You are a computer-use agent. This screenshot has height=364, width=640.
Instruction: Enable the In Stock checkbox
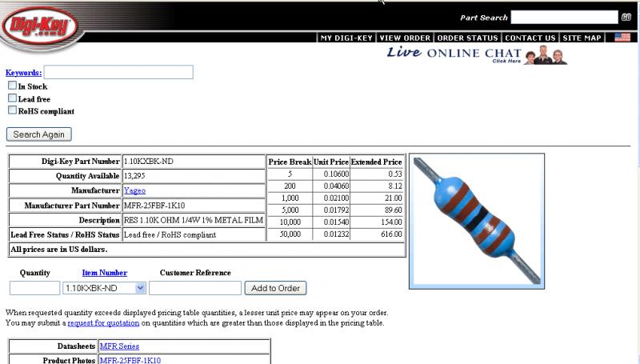[x=12, y=86]
